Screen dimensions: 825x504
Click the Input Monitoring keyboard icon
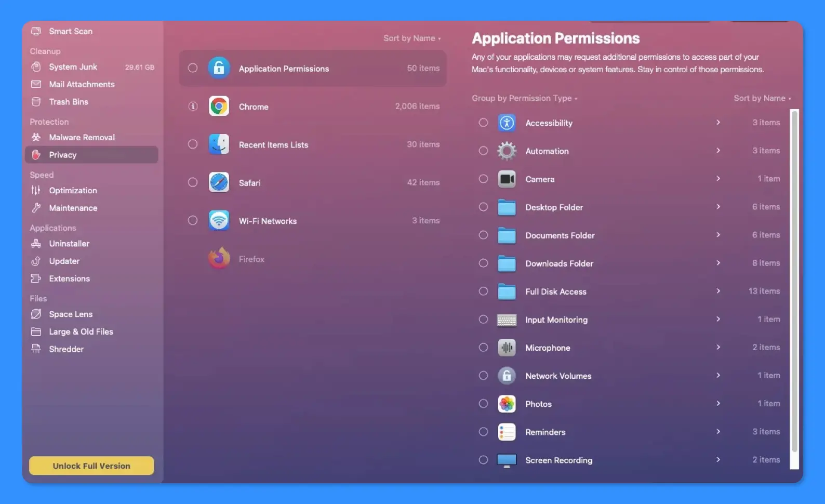[507, 320]
